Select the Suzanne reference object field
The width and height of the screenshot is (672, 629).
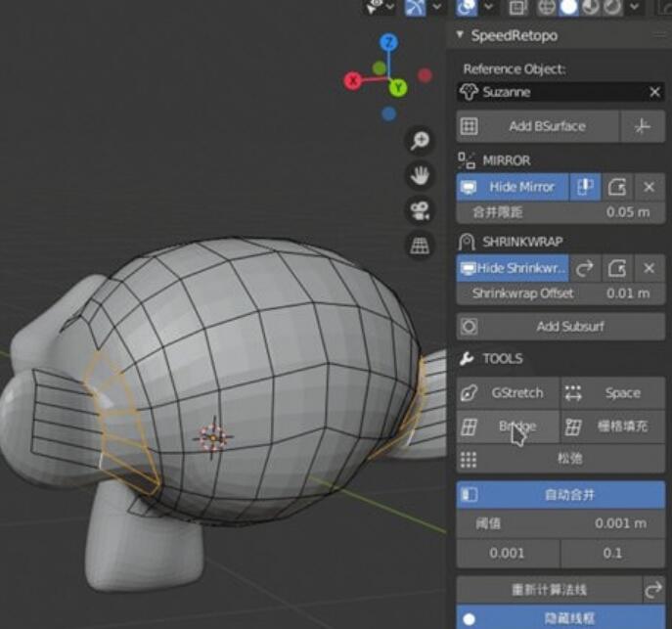click(560, 92)
